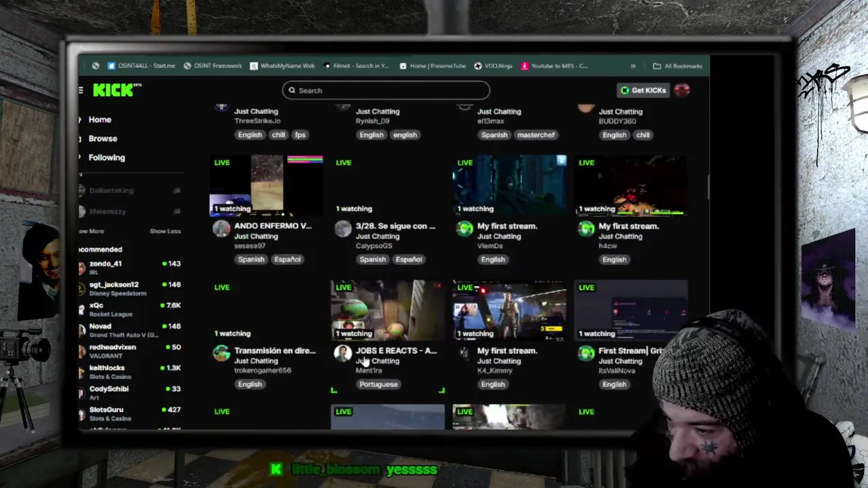Open the WhatsMyName Web bookmark
Image resolution: width=868 pixels, height=488 pixels.
tap(282, 66)
